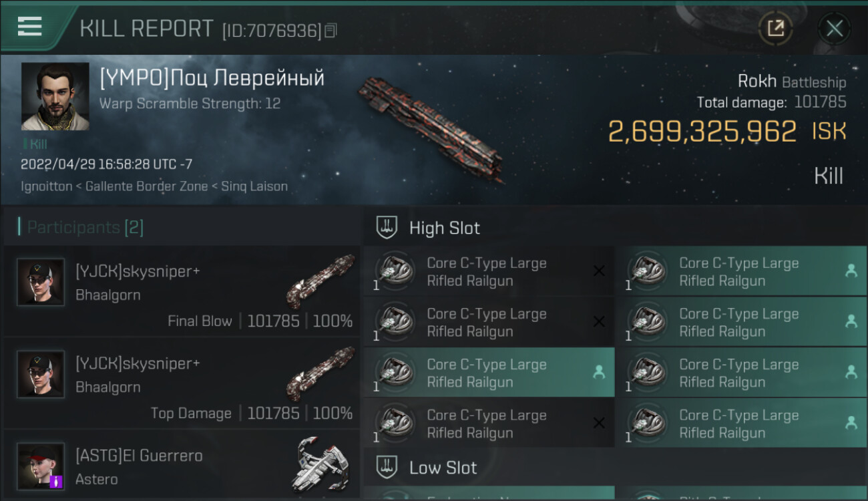Click the purple info badge on El Guerrero's portrait

55,480
